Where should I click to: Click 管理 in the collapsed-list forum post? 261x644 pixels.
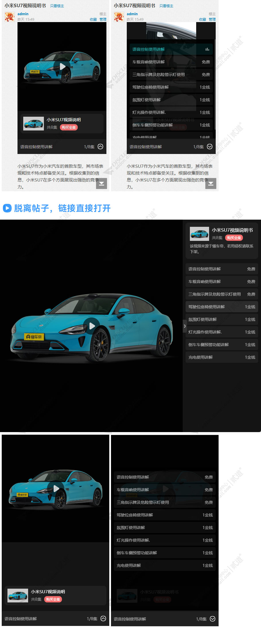(x=103, y=19)
